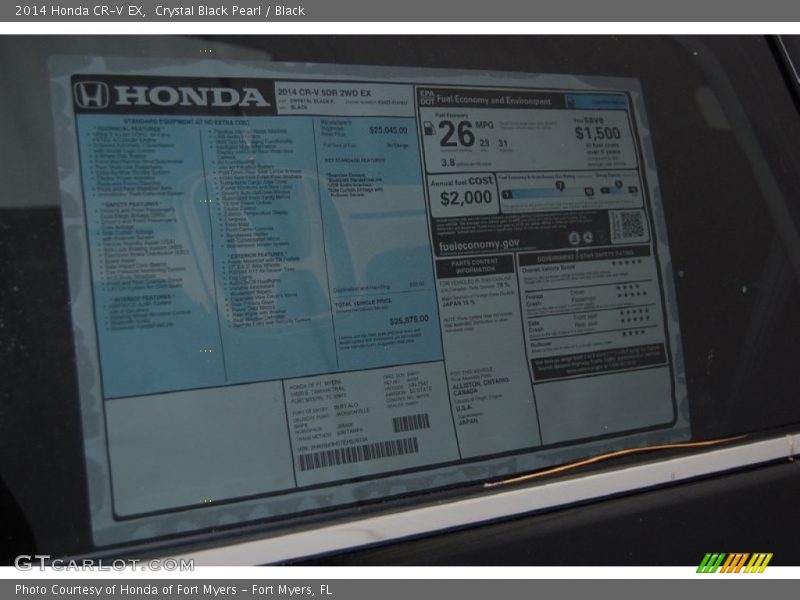Select the large '26' MPG figure
Screen dimensions: 800x600
(457, 134)
